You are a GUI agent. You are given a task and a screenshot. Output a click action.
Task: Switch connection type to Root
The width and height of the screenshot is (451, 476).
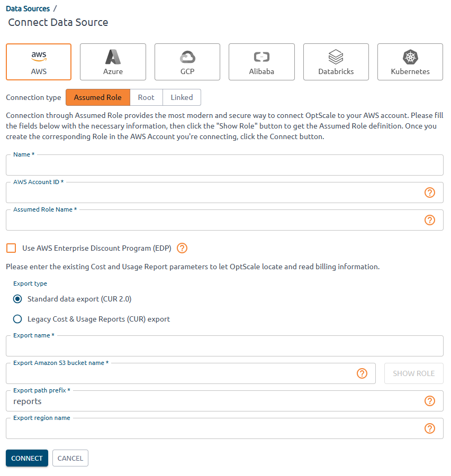click(x=146, y=97)
